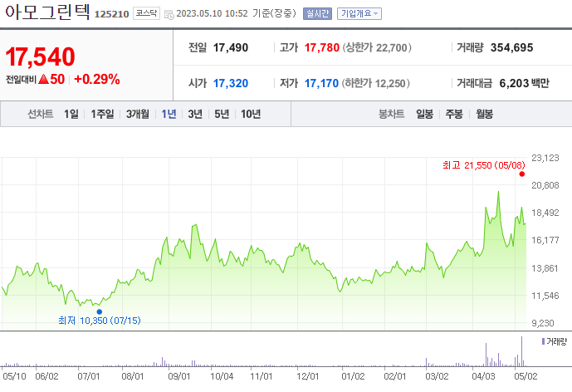This screenshot has width=572, height=392.
Task: Click the timestamp 2023.05.10 10:52
Action: tap(212, 13)
